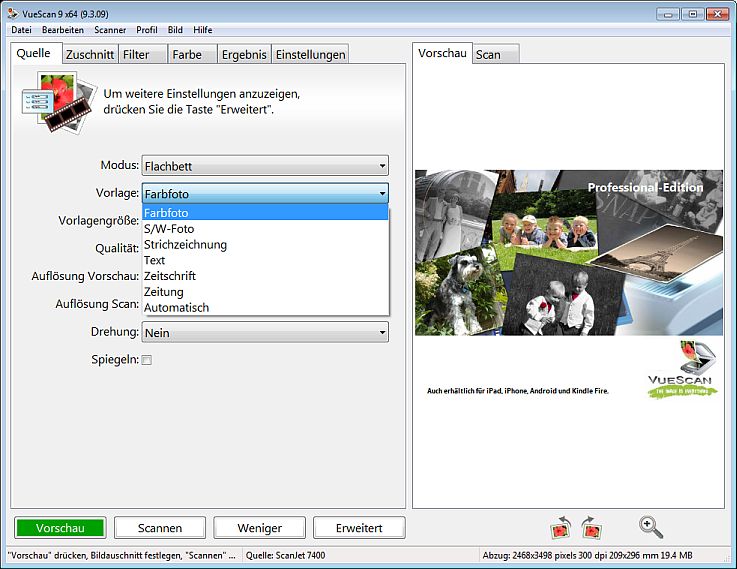Click the "Vorschau" drücken status hint
This screenshot has height=569, width=737.
tap(122, 555)
